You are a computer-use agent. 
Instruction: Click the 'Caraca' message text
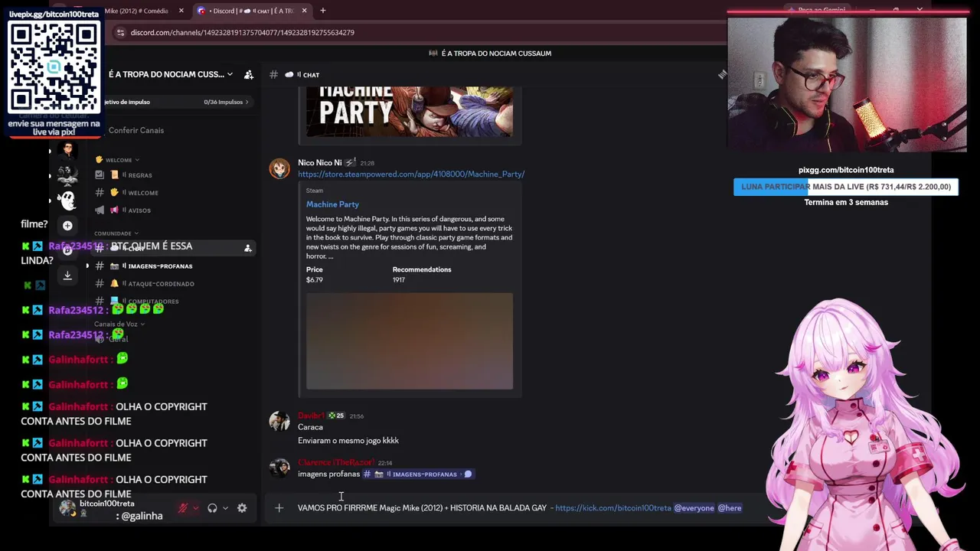[310, 427]
